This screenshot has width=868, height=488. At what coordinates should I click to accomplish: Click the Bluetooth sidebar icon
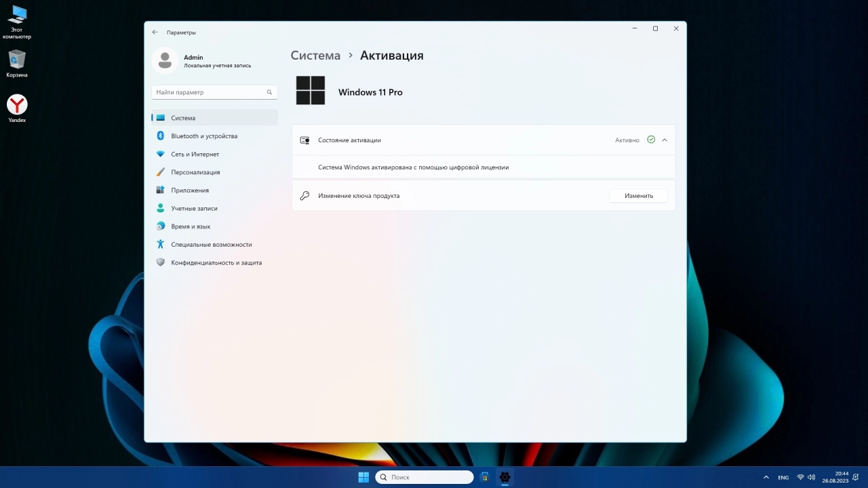click(x=161, y=136)
